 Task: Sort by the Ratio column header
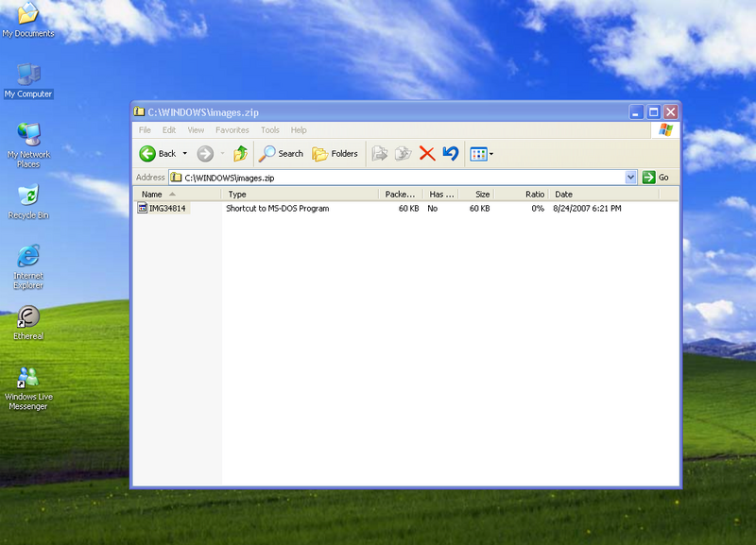tap(522, 195)
